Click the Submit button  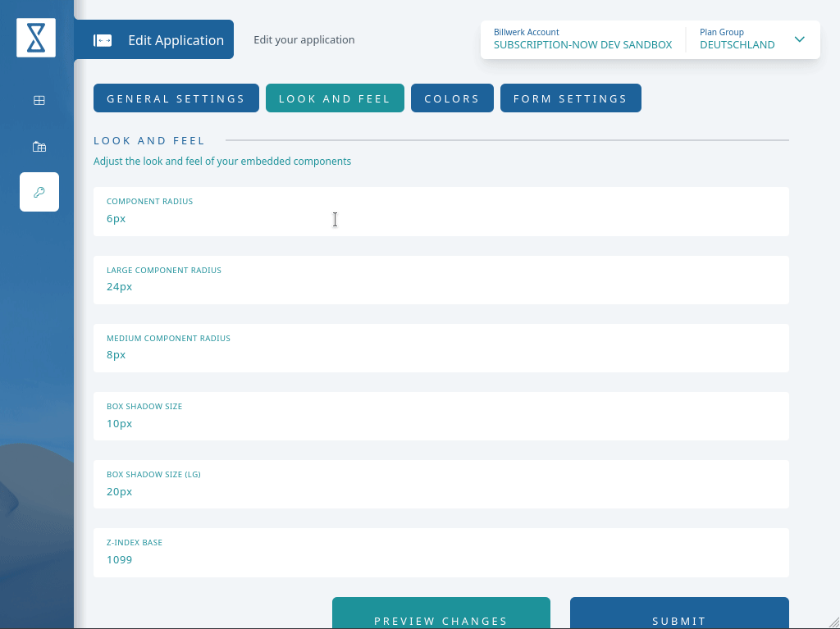pyautogui.click(x=679, y=613)
